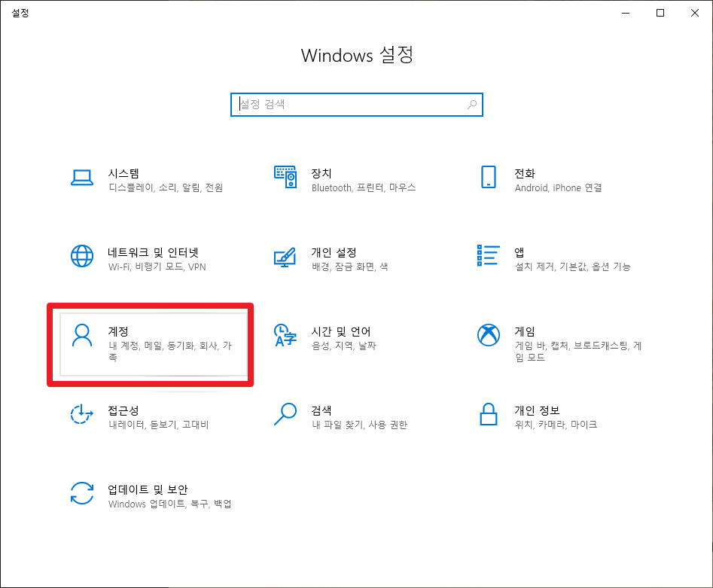Select the 시스템 title text

pos(123,173)
